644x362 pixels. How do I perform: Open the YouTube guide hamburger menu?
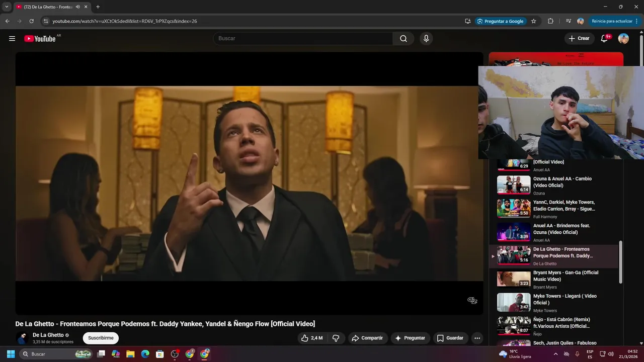click(x=12, y=39)
